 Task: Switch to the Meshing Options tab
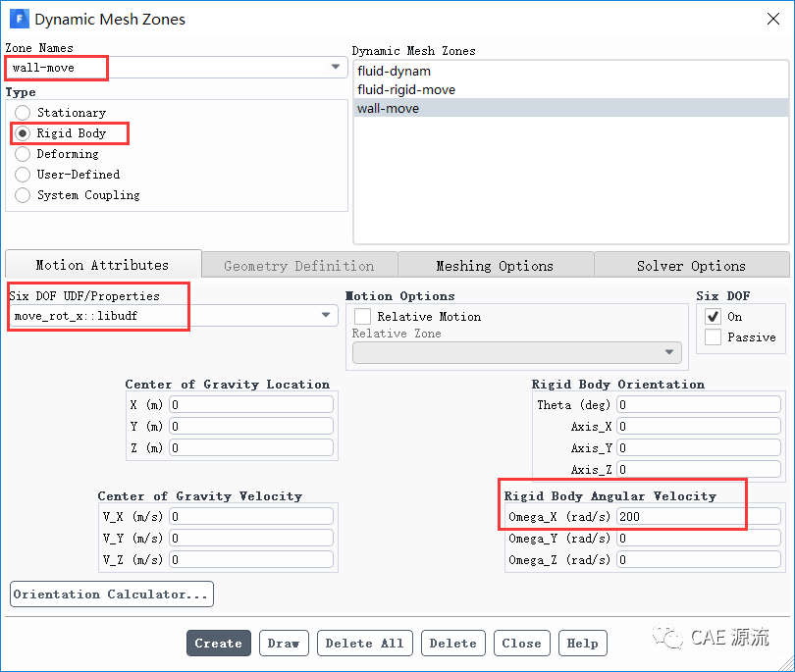pos(495,266)
